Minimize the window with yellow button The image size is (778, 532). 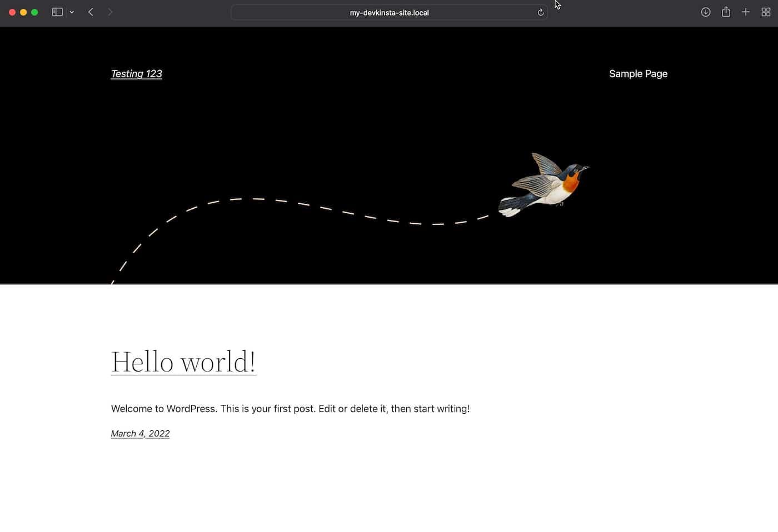click(x=23, y=12)
